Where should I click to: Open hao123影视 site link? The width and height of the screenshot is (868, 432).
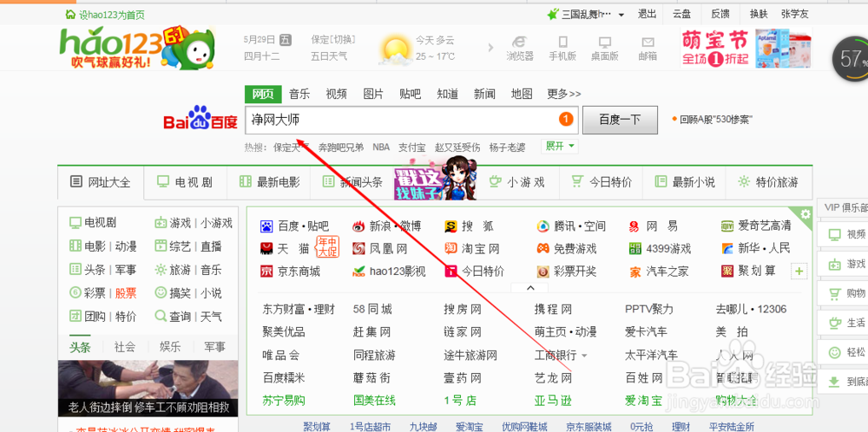pos(389,271)
